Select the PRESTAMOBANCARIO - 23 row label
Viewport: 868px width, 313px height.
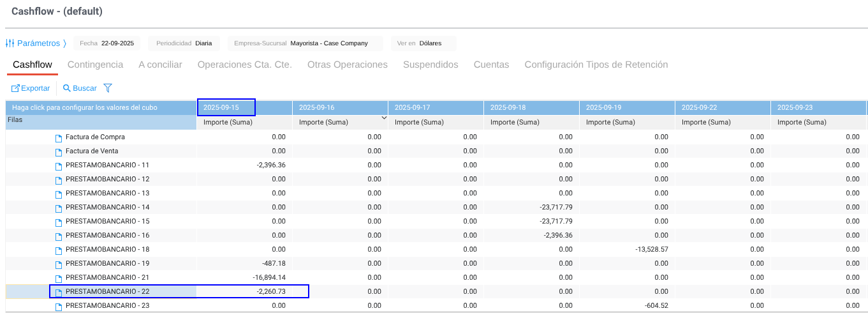107,305
